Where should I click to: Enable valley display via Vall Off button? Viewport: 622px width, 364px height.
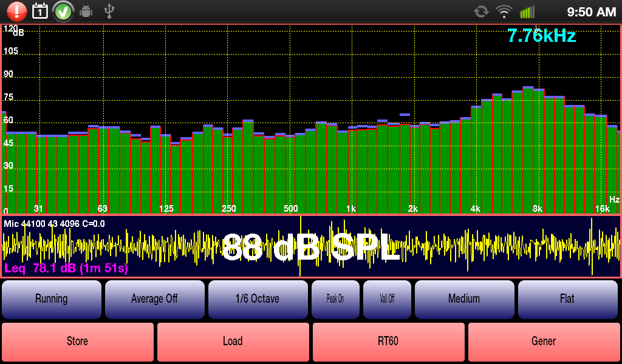pos(387,298)
